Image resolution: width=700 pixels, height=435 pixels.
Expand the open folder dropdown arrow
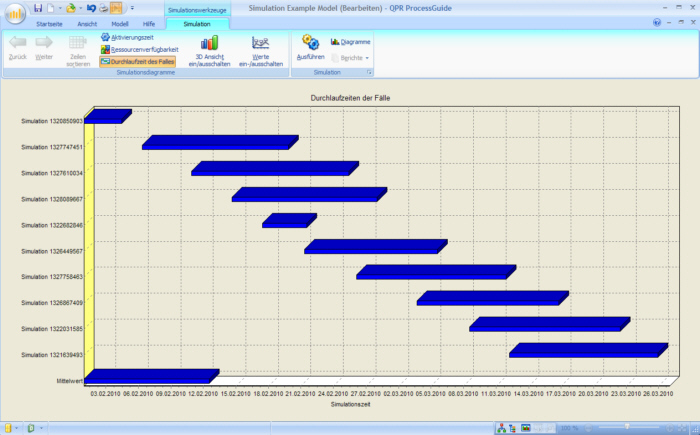(x=80, y=8)
